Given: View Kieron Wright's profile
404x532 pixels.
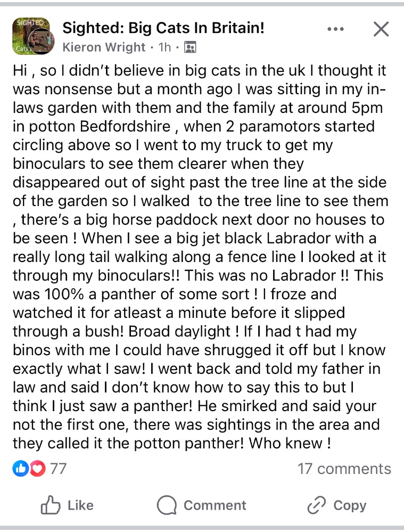Looking at the screenshot, I should [104, 47].
